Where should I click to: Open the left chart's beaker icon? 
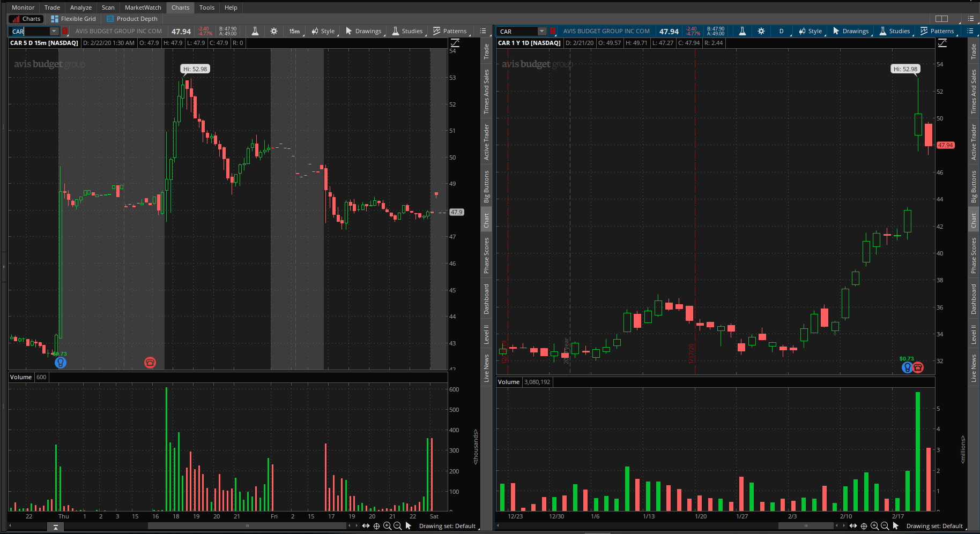(x=255, y=31)
